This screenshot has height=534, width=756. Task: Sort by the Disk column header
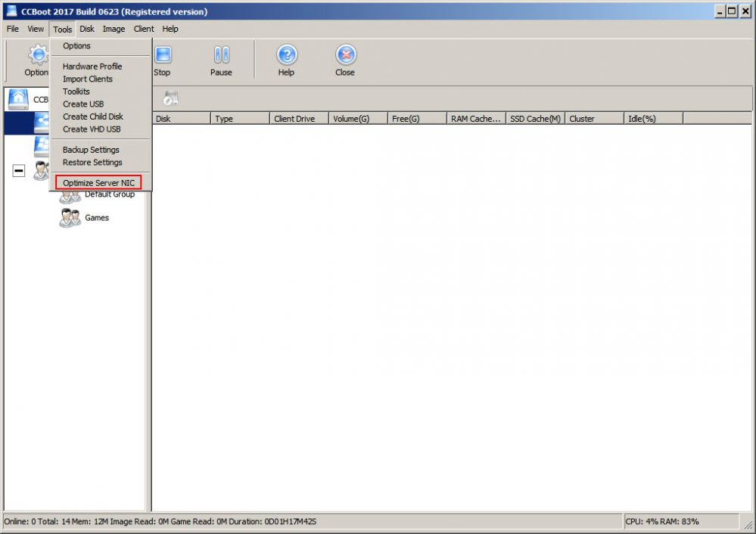click(x=182, y=119)
